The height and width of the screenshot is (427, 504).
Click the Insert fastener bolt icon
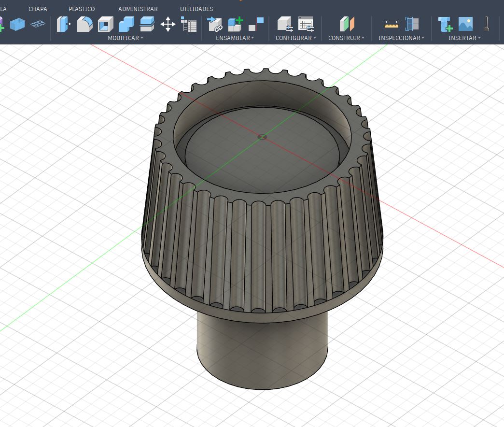click(446, 24)
